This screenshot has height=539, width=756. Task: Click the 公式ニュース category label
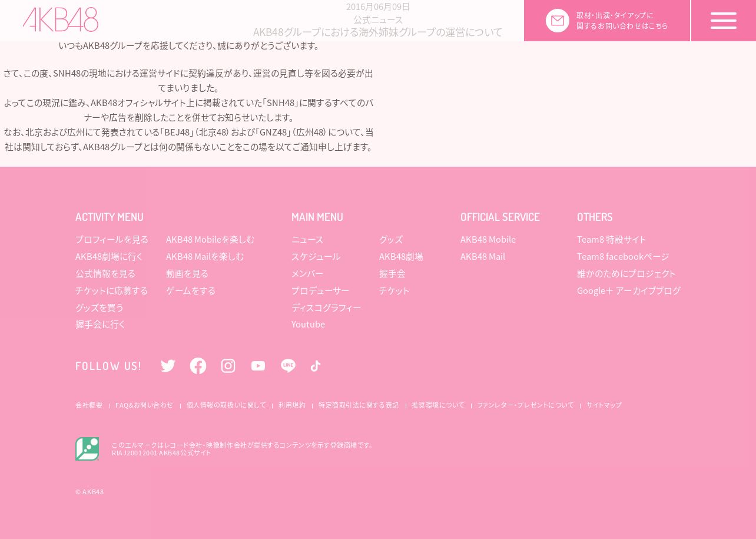(378, 19)
